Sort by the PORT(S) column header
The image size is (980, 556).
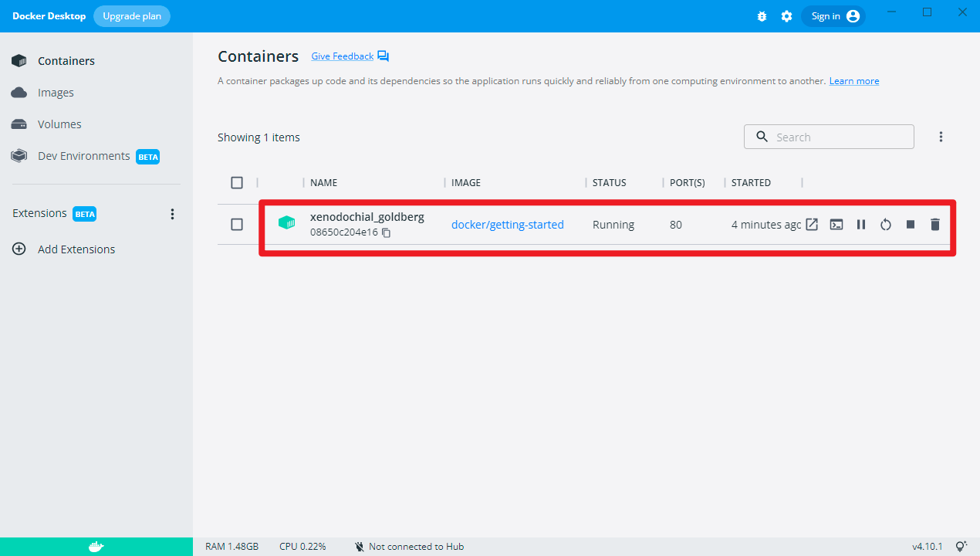[x=688, y=183]
